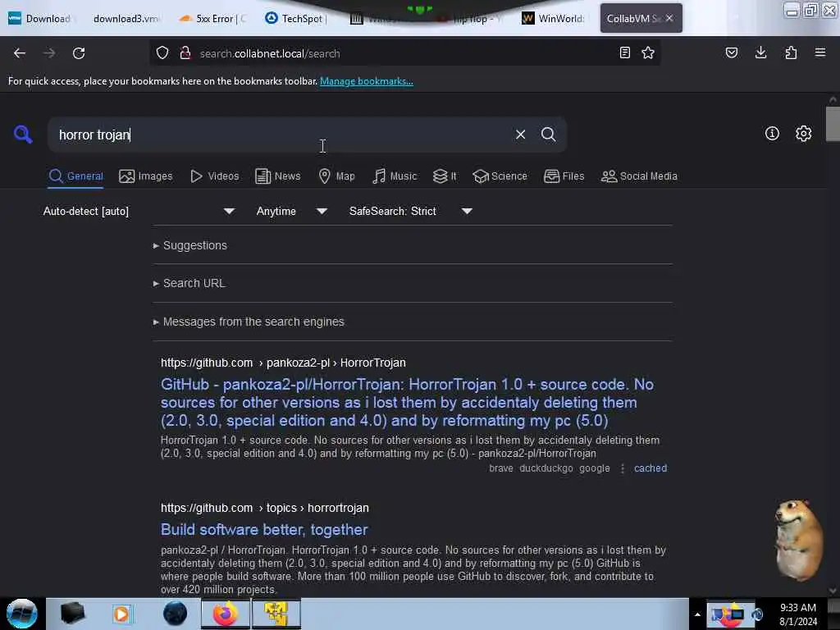Select the General search category
The image size is (840, 630).
76,176
